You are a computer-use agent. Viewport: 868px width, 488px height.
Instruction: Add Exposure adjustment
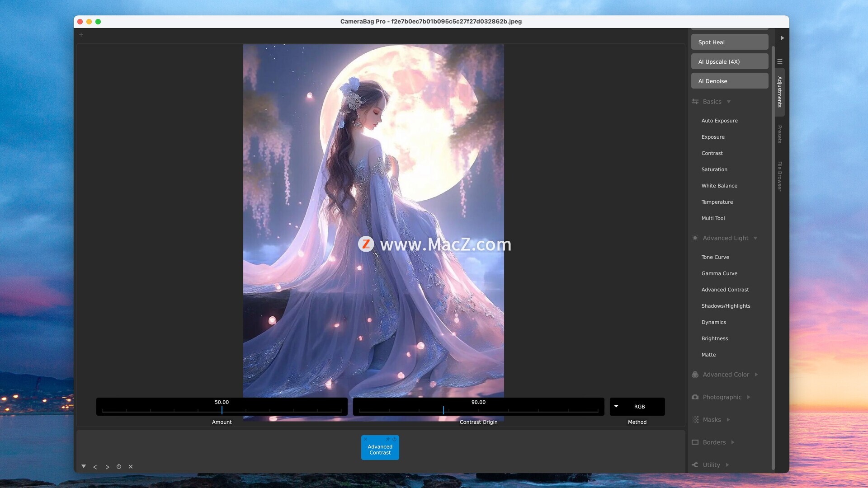[713, 137]
